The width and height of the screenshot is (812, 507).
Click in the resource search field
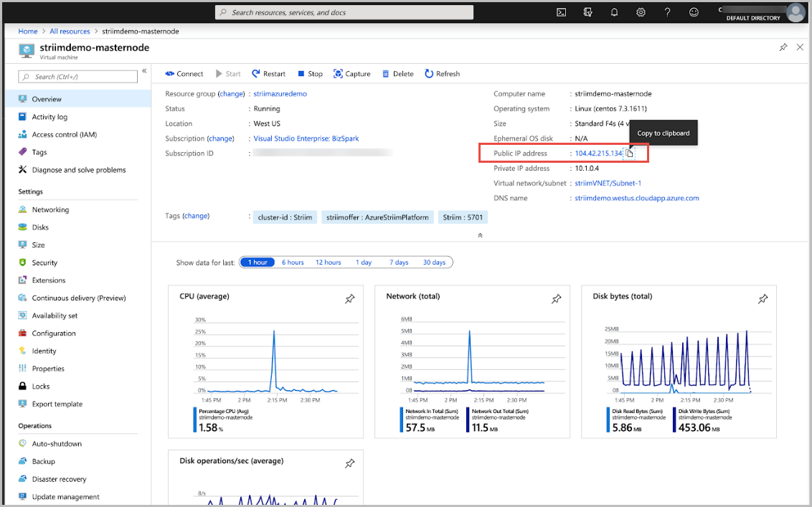344,12
